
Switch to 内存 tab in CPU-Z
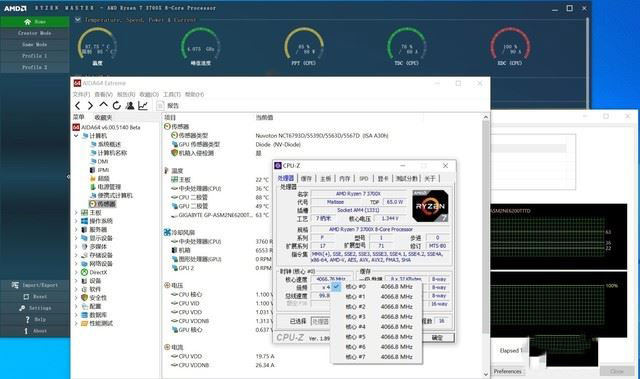coord(345,178)
